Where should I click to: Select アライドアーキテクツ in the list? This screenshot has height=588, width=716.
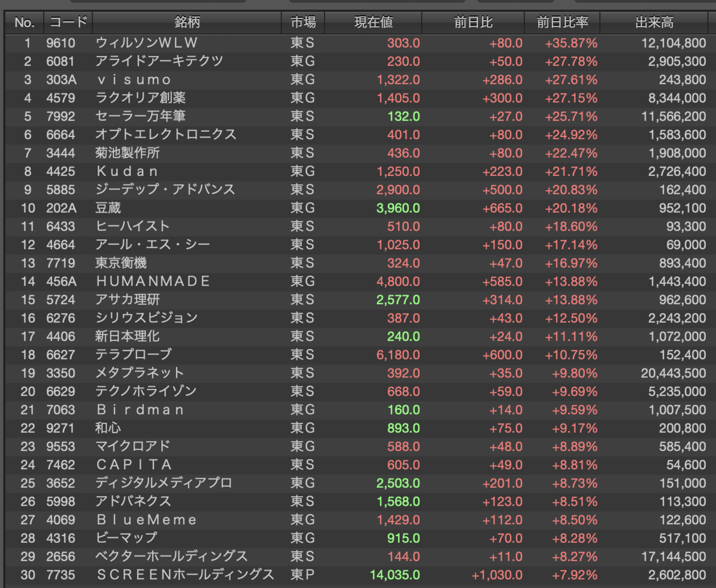pos(159,61)
